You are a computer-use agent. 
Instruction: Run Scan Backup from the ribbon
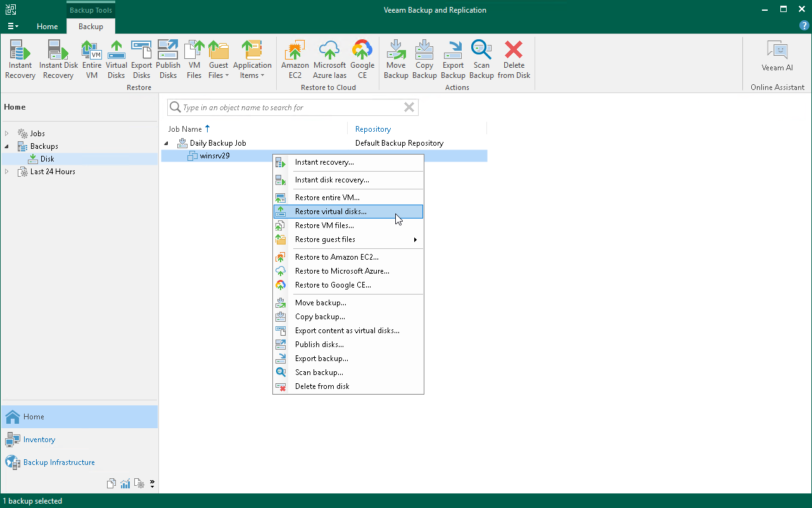coord(481,60)
